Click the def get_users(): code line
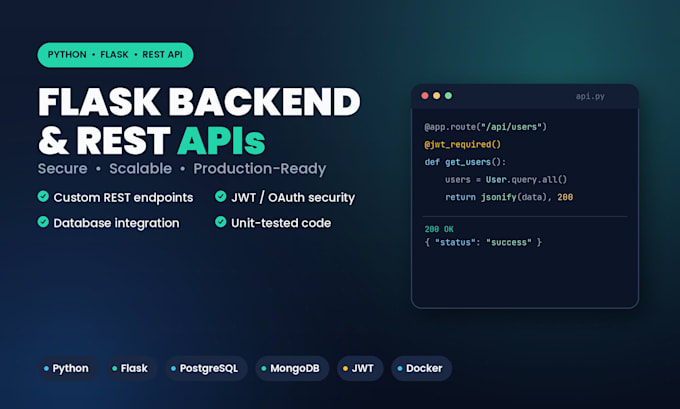Viewport: 680px width, 409px height. (465, 162)
